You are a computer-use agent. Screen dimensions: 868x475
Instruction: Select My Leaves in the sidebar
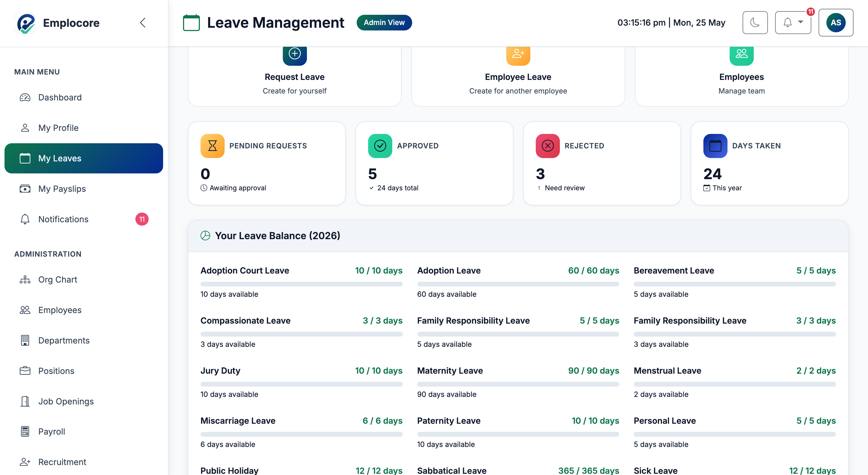coord(84,158)
